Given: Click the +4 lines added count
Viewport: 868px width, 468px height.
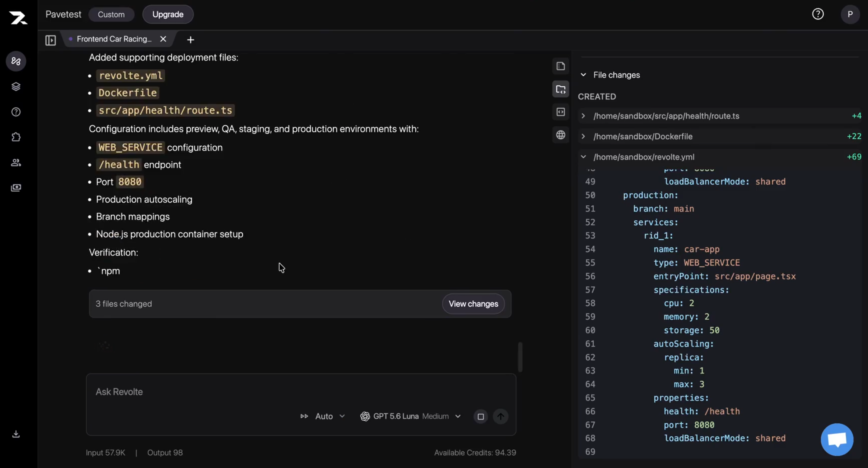Looking at the screenshot, I should [857, 116].
